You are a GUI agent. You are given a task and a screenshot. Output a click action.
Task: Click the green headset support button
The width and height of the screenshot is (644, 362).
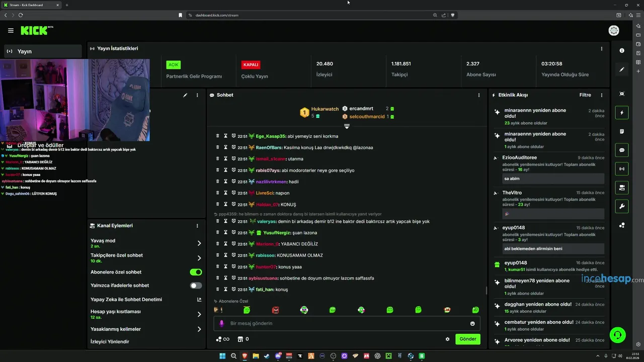click(617, 334)
